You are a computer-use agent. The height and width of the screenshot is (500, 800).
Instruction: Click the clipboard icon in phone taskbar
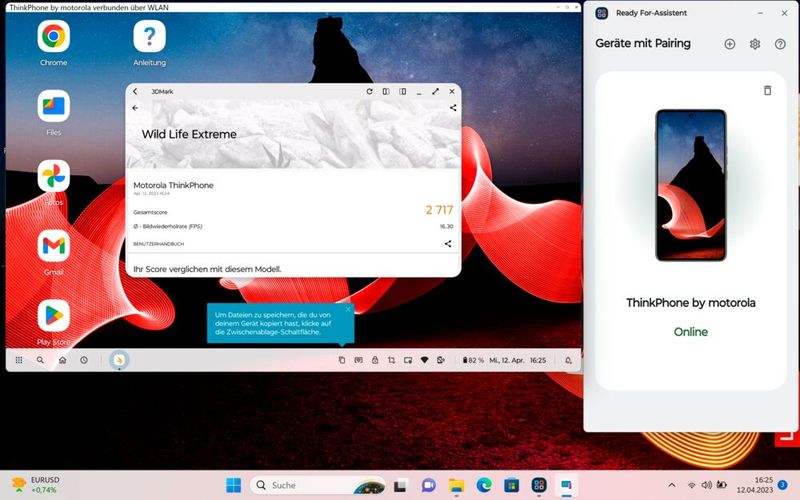[341, 360]
